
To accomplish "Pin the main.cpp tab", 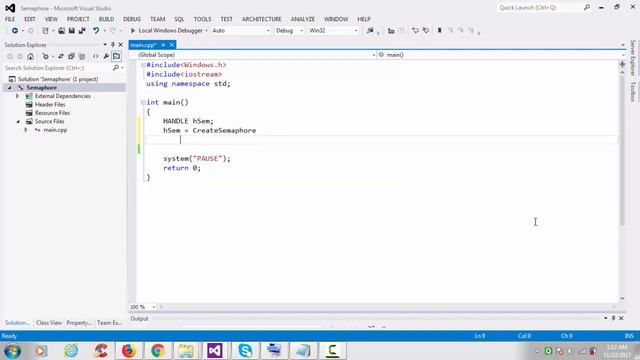I will point(163,45).
